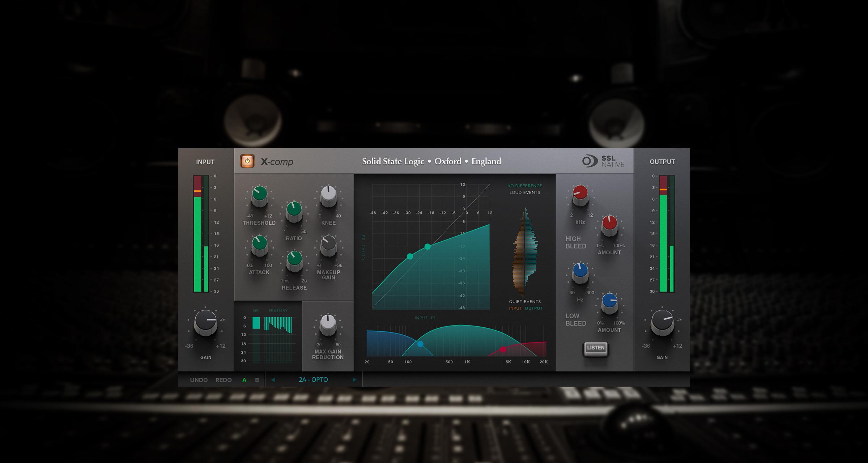Select preset slot A
Viewport: 868px width, 463px height.
point(244,380)
